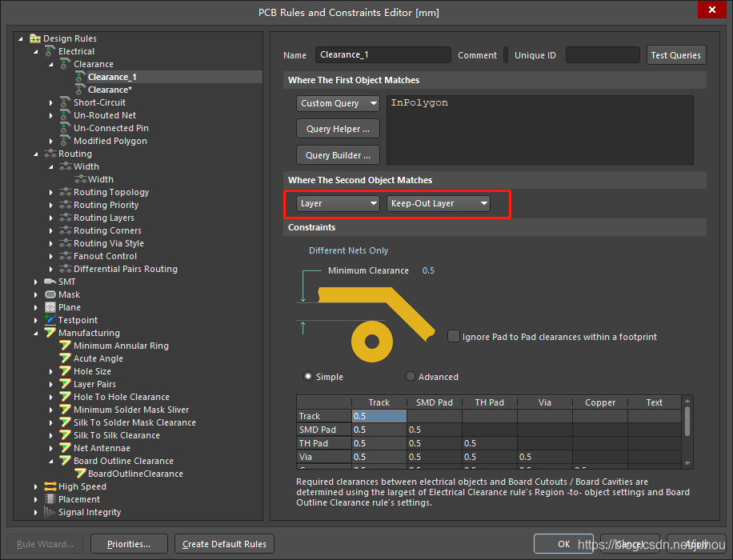733x560 pixels.
Task: Click the High Speed category icon
Action: click(50, 486)
